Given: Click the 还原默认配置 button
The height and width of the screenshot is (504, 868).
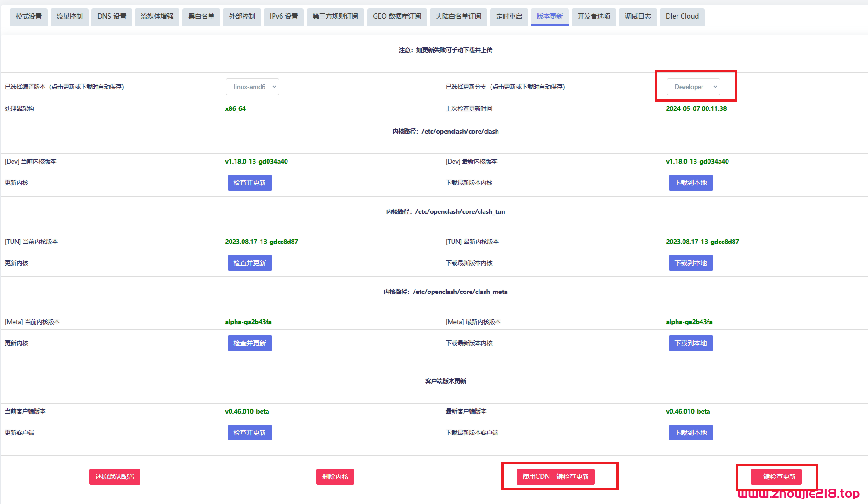Looking at the screenshot, I should [115, 476].
